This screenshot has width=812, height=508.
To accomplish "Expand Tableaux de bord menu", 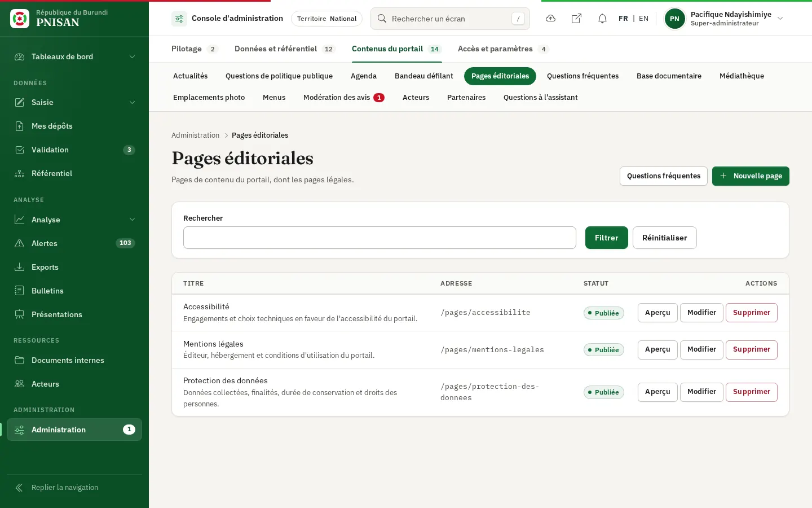I will (74, 56).
